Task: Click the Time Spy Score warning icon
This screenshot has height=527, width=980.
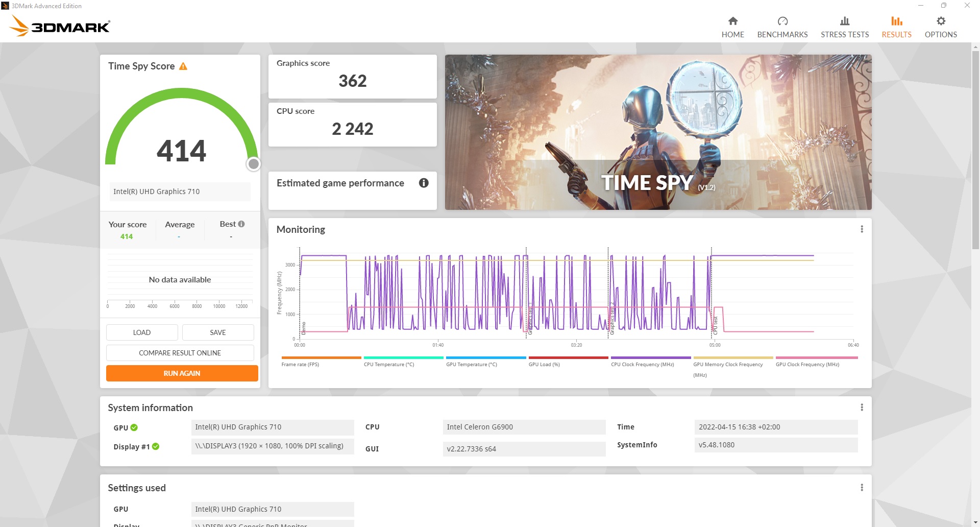Action: [183, 66]
